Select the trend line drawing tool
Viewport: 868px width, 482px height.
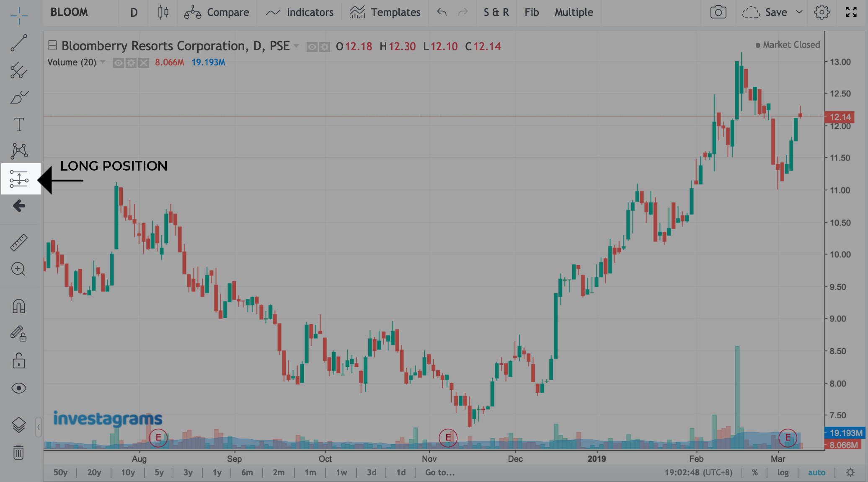19,43
